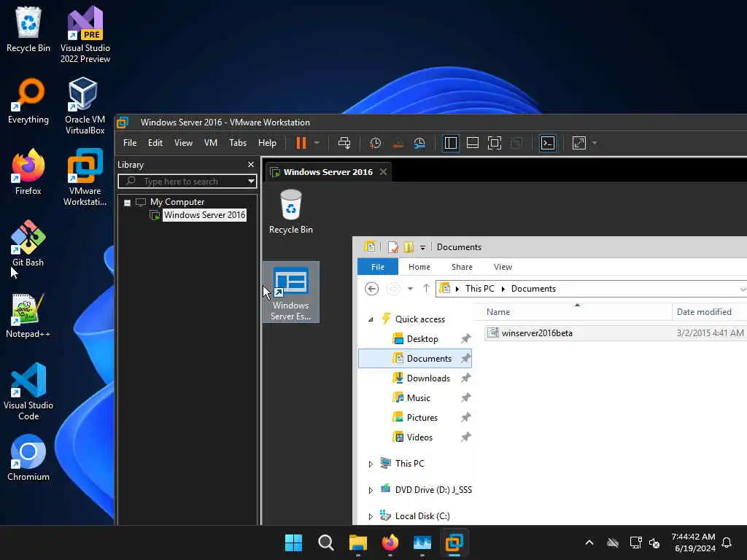The height and width of the screenshot is (560, 747).
Task: Click the greyed-out Unity mode icon
Action: point(516,143)
